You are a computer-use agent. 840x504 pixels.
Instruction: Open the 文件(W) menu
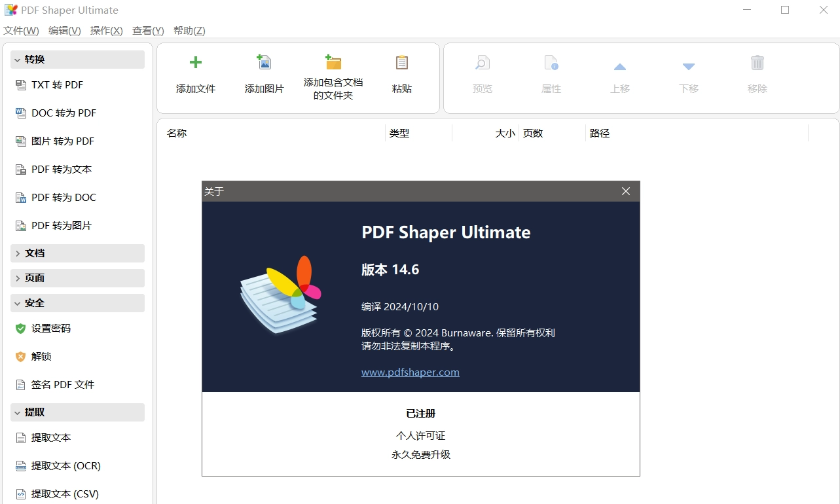coord(21,31)
